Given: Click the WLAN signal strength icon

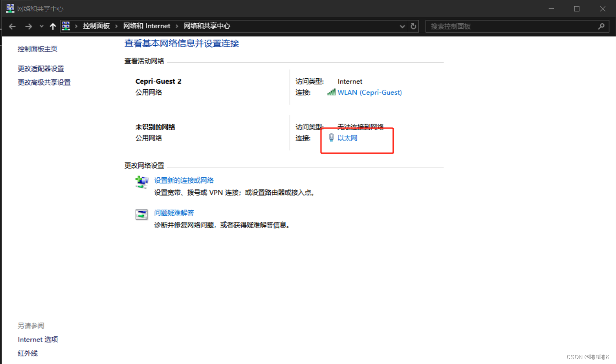Looking at the screenshot, I should coord(332,92).
